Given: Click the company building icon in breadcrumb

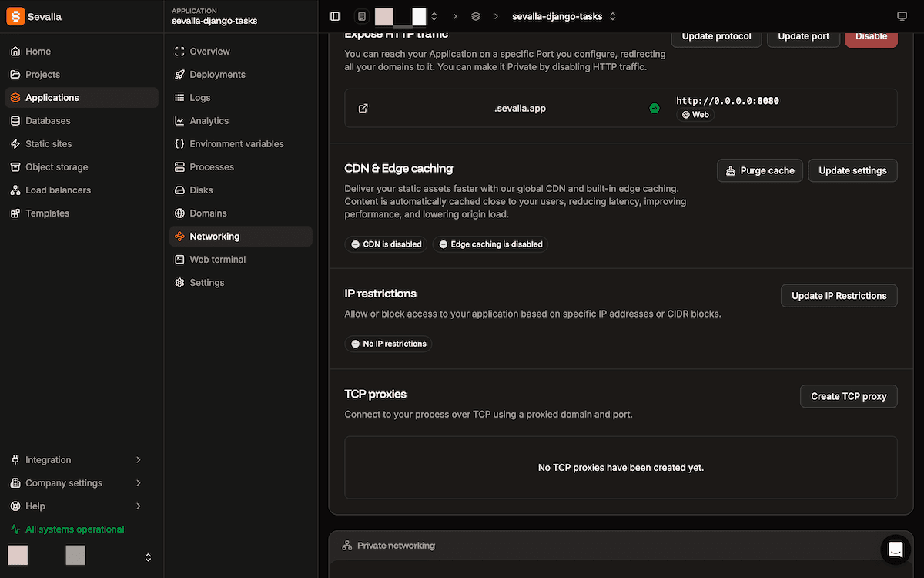Looking at the screenshot, I should [x=362, y=16].
